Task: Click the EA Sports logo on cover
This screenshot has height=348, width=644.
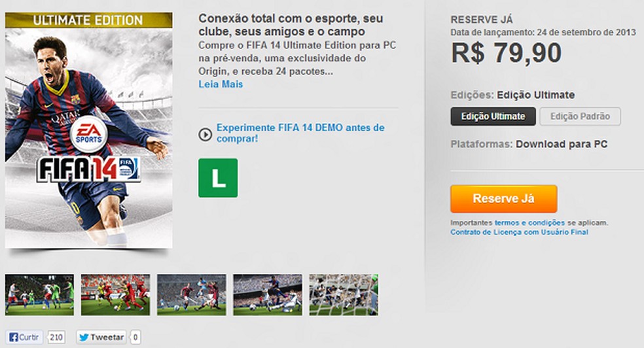Action: [x=89, y=134]
